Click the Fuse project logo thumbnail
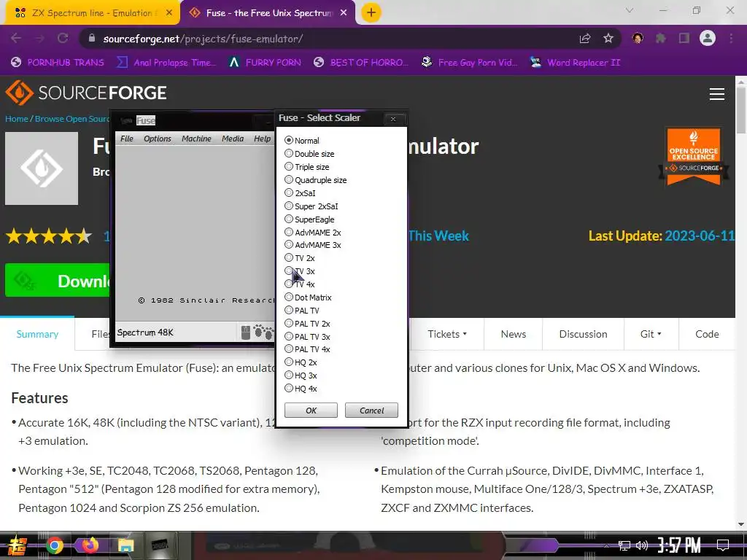 (42, 168)
